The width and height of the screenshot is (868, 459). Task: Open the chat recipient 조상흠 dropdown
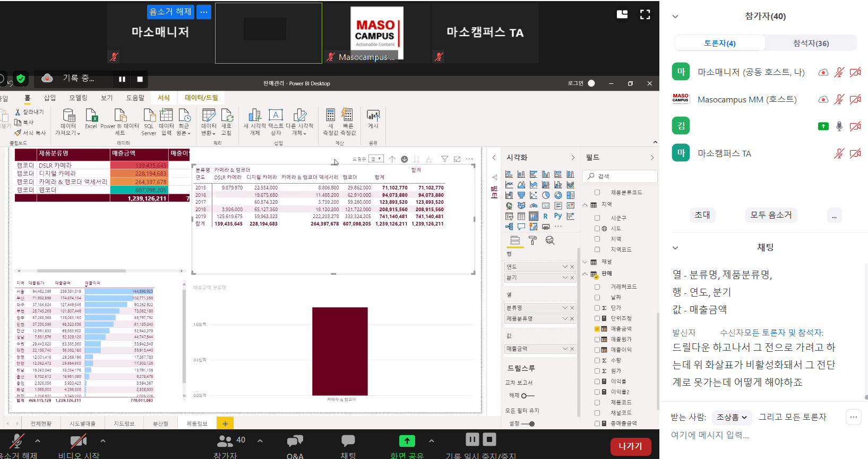tap(732, 418)
